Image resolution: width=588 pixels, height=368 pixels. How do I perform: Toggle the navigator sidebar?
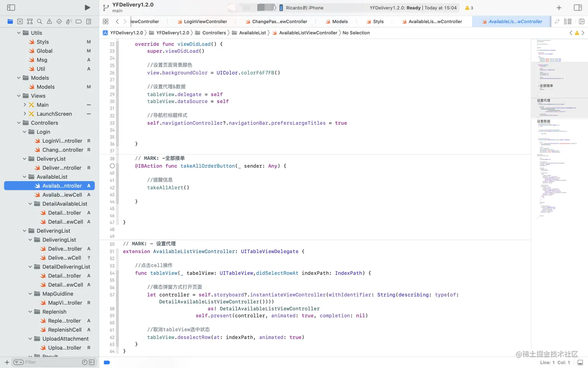tap(11, 7)
